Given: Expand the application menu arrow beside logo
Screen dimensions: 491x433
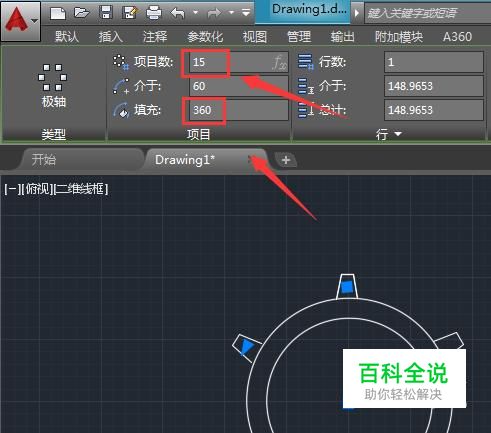Looking at the screenshot, I should coord(35,21).
